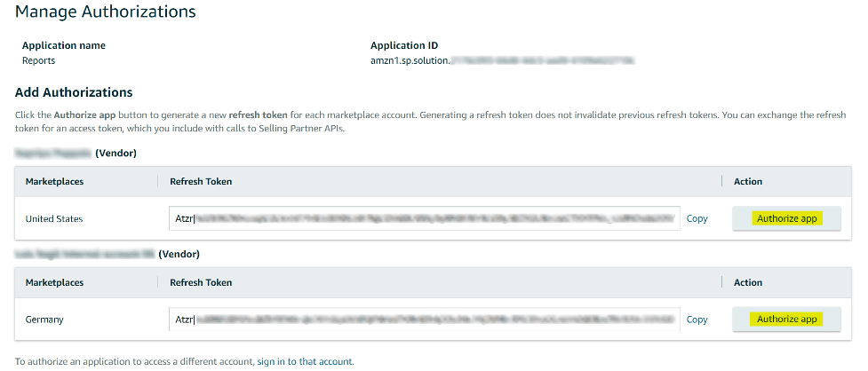The height and width of the screenshot is (371, 868).
Task: Click 'Refresh Token' header in the United States table
Action: point(201,181)
